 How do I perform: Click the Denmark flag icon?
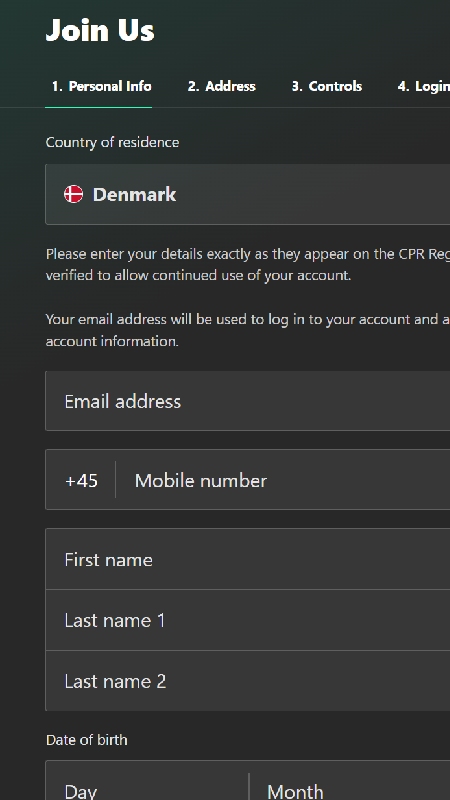(x=73, y=194)
